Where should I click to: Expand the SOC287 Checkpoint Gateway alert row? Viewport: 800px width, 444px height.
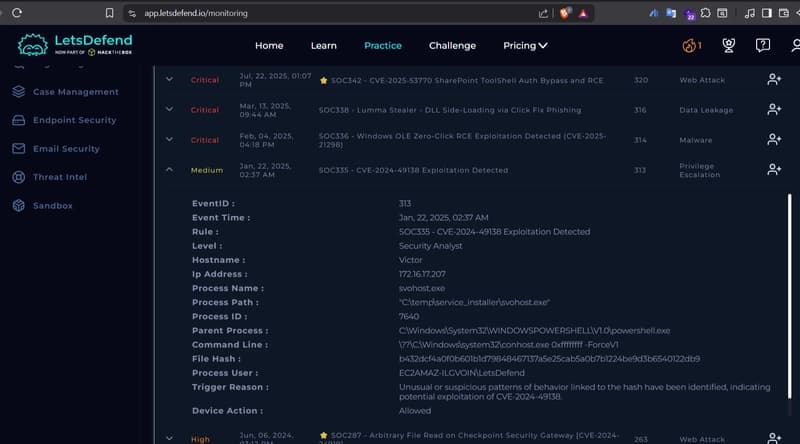click(x=169, y=438)
